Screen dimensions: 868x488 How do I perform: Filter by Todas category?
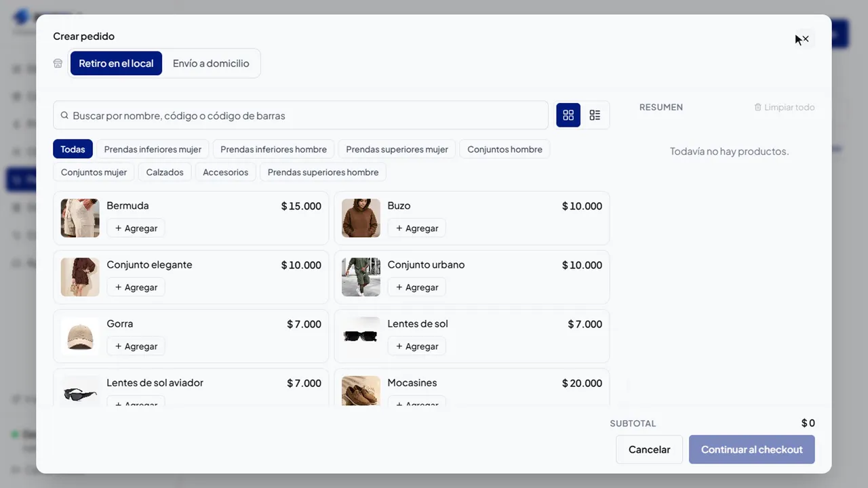tap(73, 149)
